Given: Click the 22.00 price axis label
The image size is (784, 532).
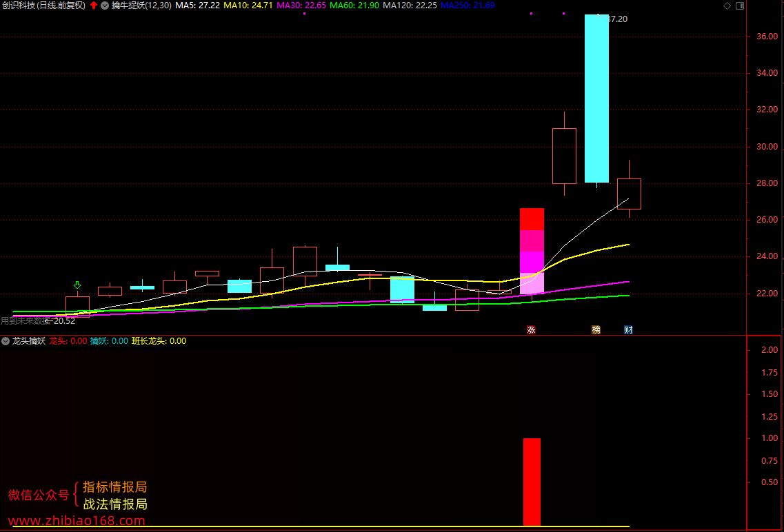Looking at the screenshot, I should click(x=767, y=294).
